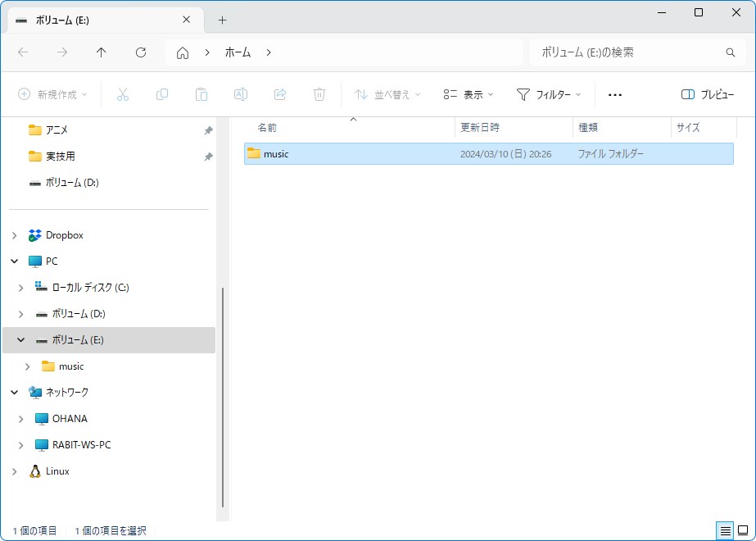The height and width of the screenshot is (541, 756).
Task: Switch to large icons view layout
Action: 743,531
